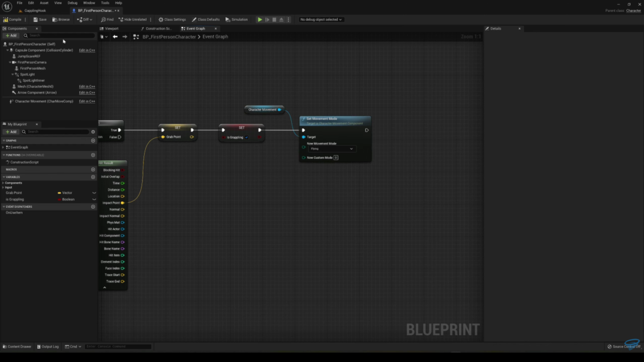
Task: Close the Event Graph tab
Action: coord(216,29)
